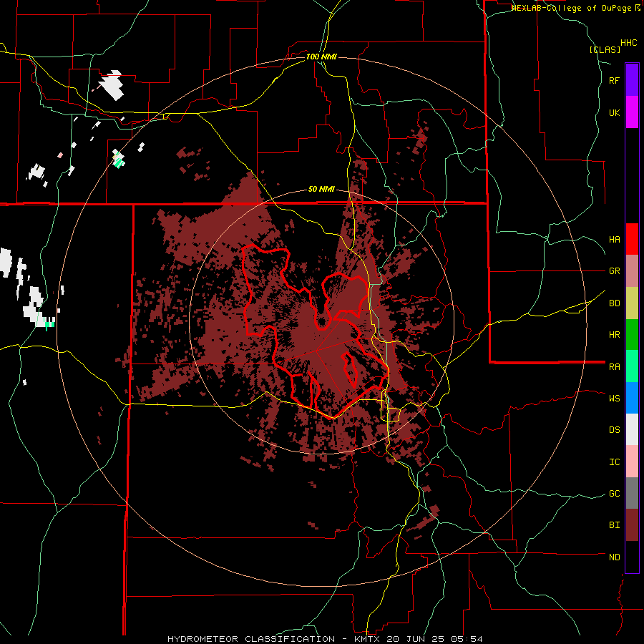Choose the DS white legend swatch
Viewport: 644px width, 644px height.
(632, 429)
